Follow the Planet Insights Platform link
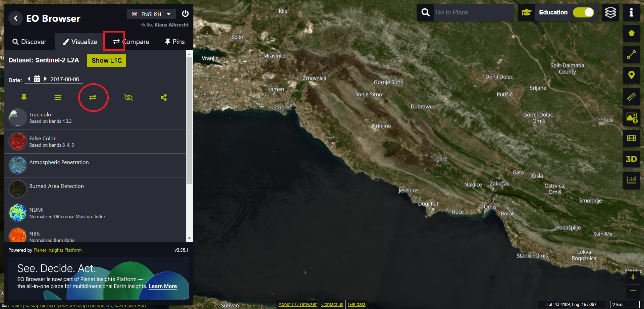 click(x=57, y=250)
